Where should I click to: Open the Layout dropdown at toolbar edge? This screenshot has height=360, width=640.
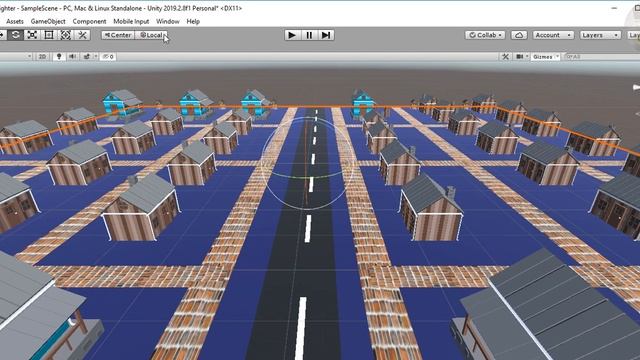(633, 35)
